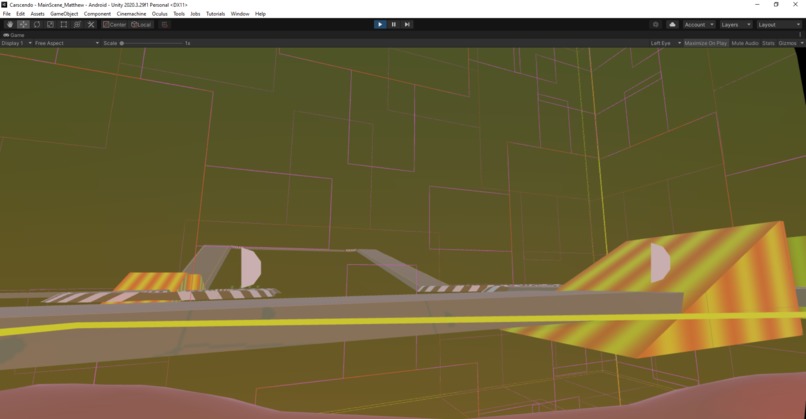Screen dimensions: 806x419
Task: Open the custom editor tools
Action: (91, 25)
